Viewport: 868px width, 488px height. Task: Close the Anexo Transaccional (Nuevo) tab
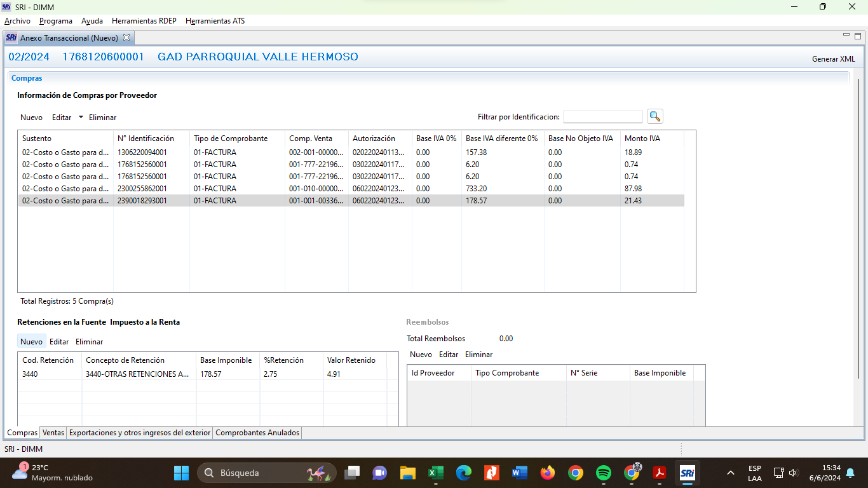[126, 37]
